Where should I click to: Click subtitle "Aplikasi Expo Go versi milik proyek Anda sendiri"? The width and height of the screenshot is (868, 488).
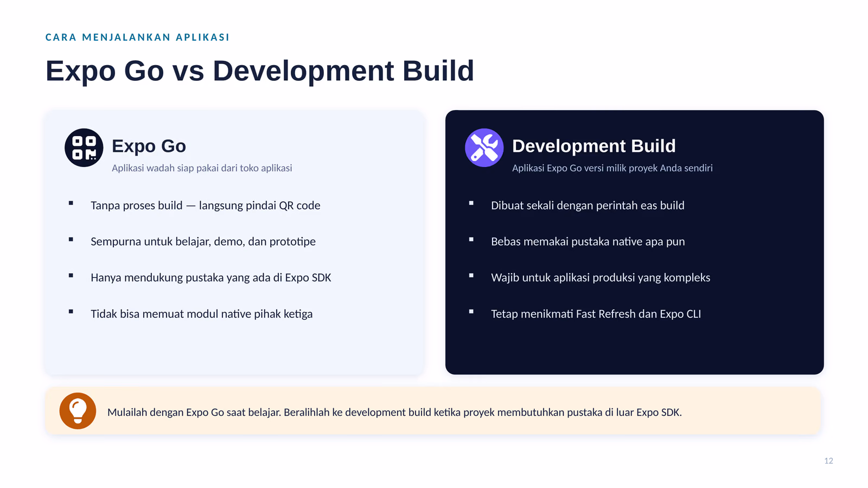(612, 168)
